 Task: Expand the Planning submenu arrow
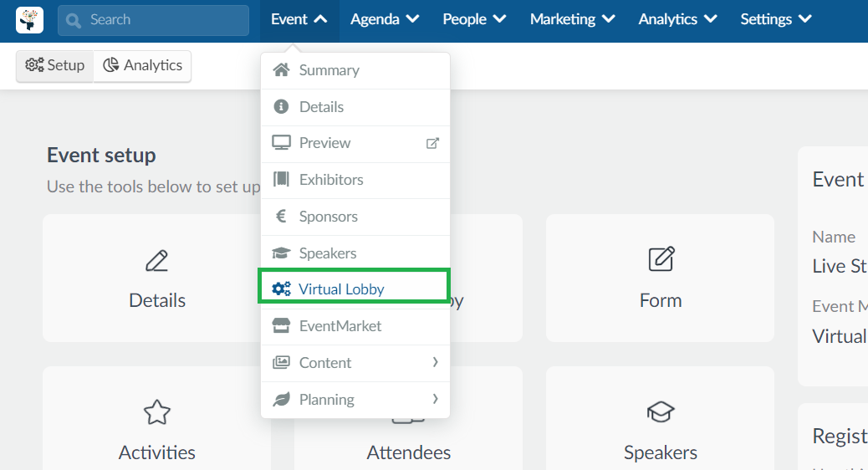pos(435,399)
